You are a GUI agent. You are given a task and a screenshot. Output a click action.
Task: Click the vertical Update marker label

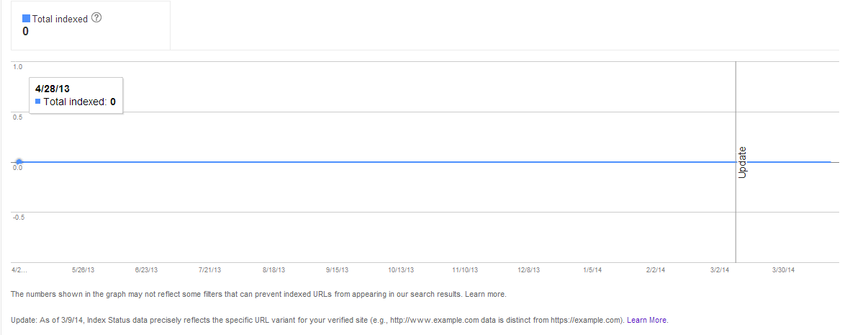tap(742, 162)
